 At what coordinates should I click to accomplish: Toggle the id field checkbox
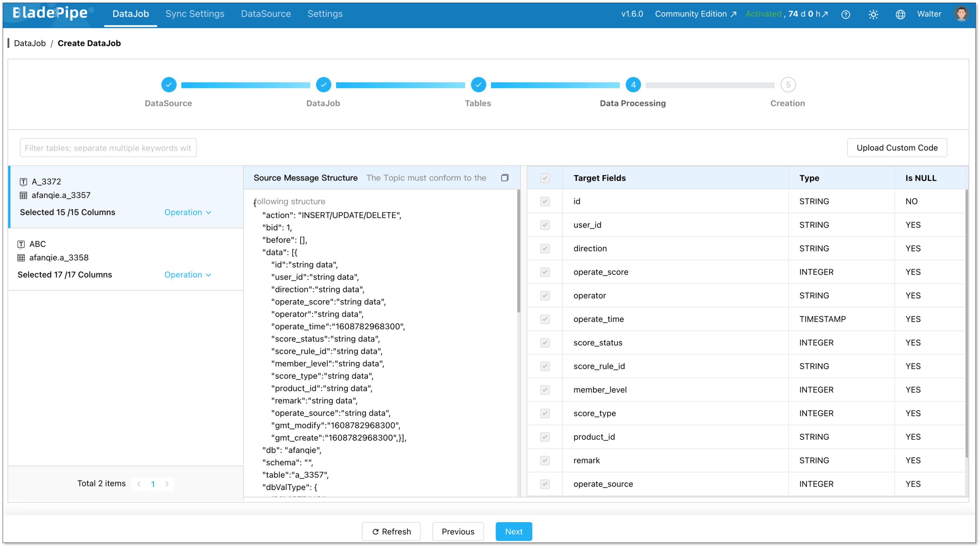click(x=545, y=201)
